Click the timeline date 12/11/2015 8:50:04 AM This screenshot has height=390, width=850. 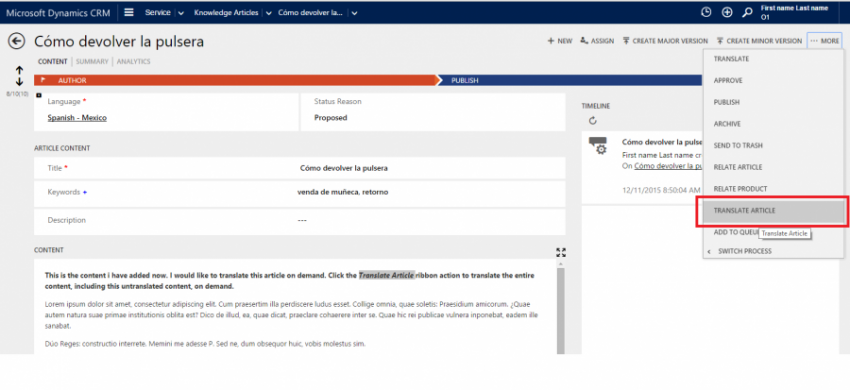point(661,190)
